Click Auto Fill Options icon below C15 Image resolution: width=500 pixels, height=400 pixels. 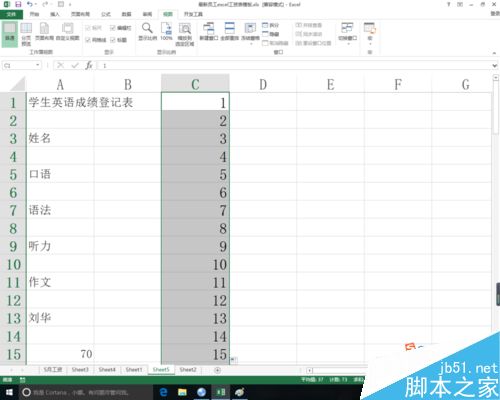[x=234, y=360]
